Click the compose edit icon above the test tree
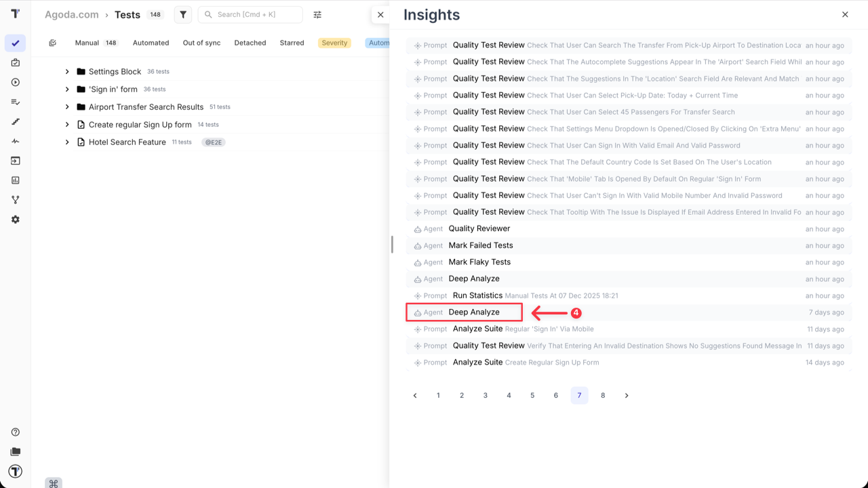The width and height of the screenshot is (868, 488). [x=53, y=42]
